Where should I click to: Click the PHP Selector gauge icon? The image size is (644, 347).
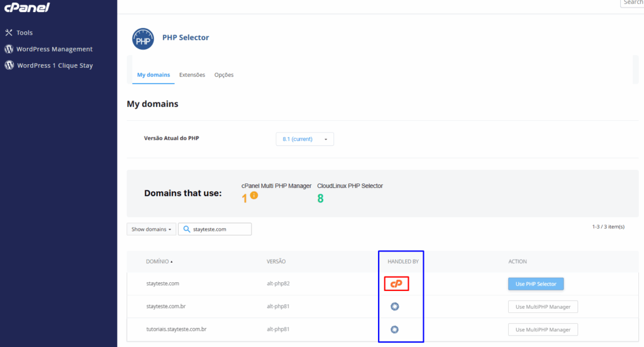pyautogui.click(x=143, y=38)
